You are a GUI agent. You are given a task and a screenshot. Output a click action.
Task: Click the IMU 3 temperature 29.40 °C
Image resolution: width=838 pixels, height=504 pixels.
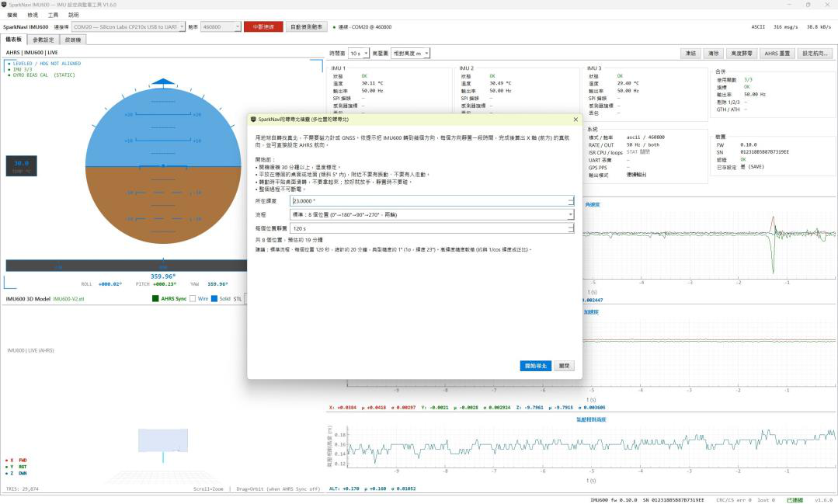[x=628, y=83]
